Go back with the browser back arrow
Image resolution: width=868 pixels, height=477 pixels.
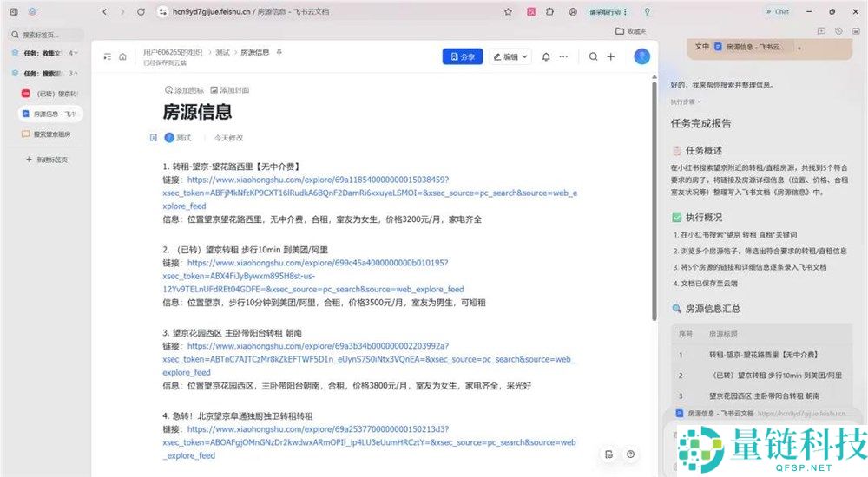click(105, 11)
